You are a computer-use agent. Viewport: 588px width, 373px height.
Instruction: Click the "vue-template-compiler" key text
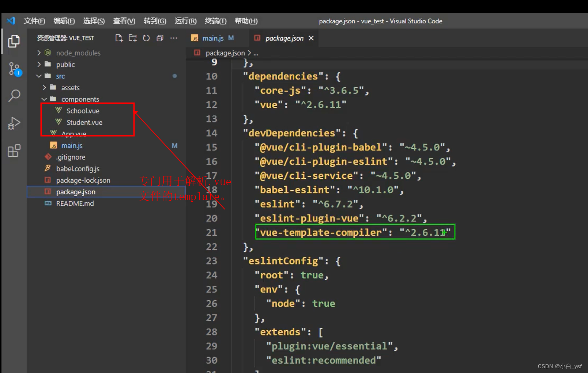click(x=321, y=232)
